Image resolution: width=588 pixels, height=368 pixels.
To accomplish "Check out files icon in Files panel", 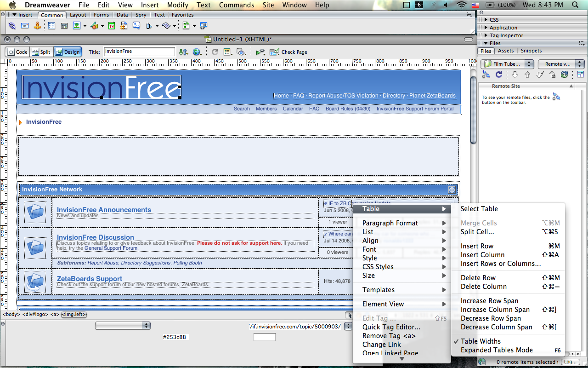I will pyautogui.click(x=540, y=75).
